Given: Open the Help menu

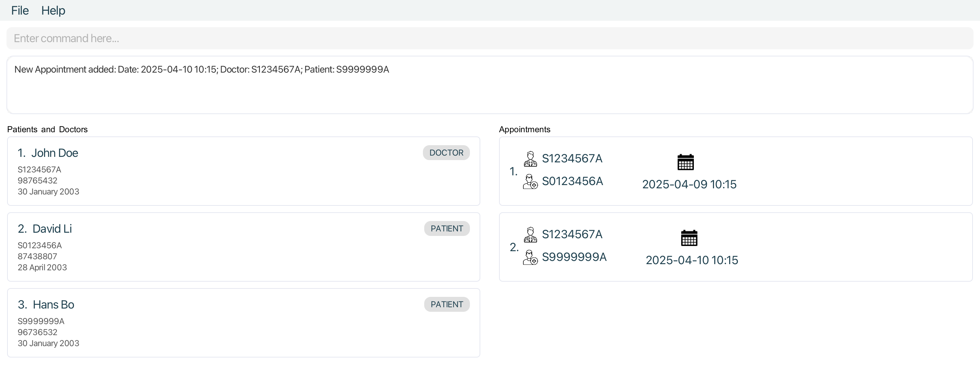Looking at the screenshot, I should tap(53, 10).
